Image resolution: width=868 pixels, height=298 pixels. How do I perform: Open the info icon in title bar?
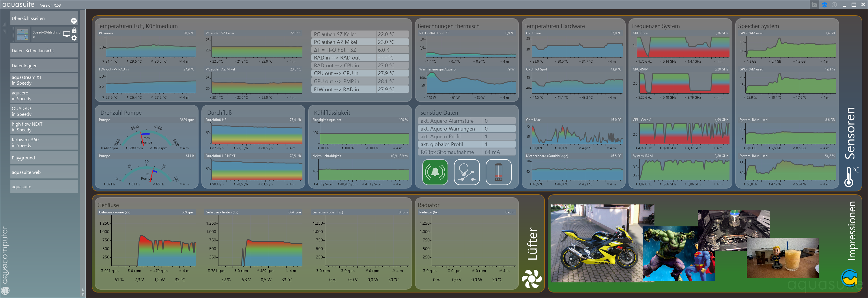pyautogui.click(x=834, y=5)
